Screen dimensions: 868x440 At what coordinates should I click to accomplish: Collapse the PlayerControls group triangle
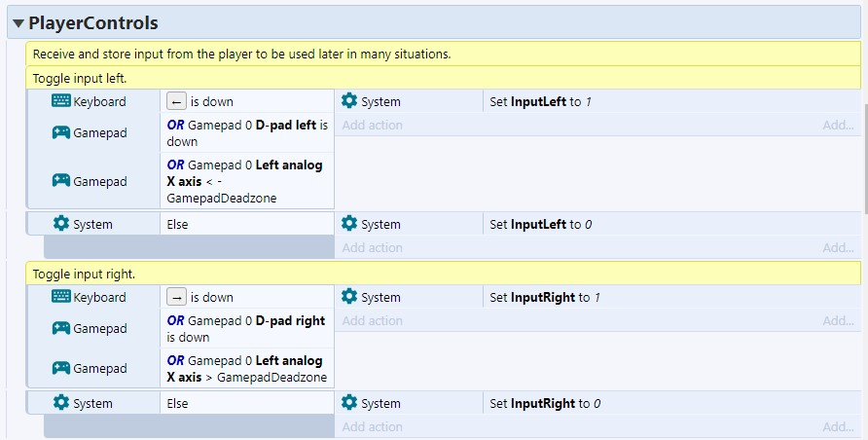coord(18,23)
